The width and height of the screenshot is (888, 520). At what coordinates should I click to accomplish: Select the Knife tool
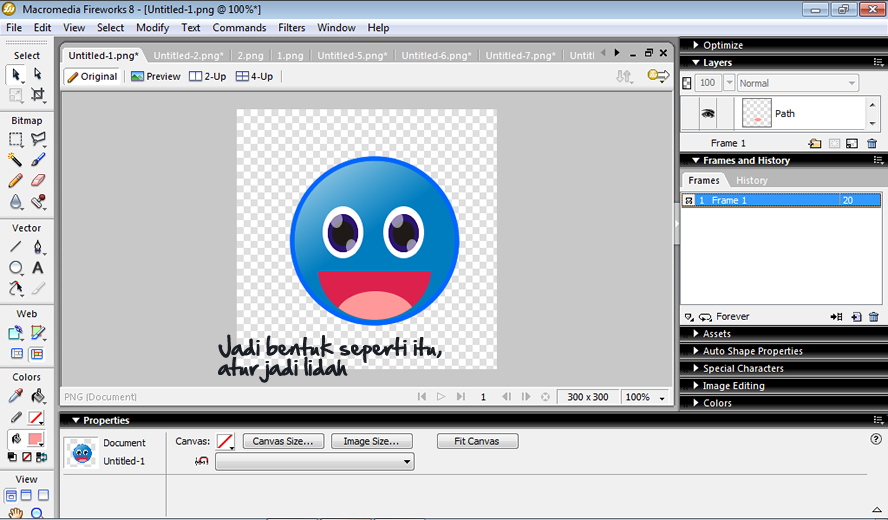point(37,288)
